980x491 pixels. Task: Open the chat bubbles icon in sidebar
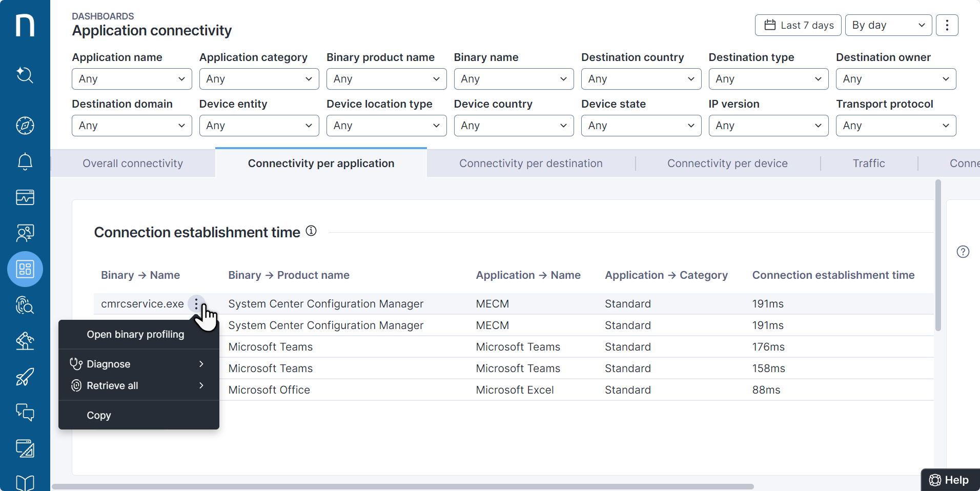tap(25, 413)
